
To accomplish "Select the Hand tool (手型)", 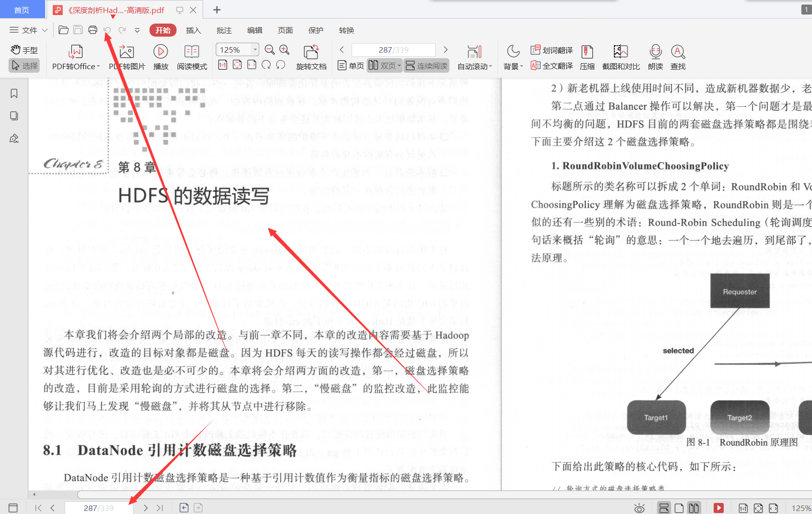I will click(24, 50).
